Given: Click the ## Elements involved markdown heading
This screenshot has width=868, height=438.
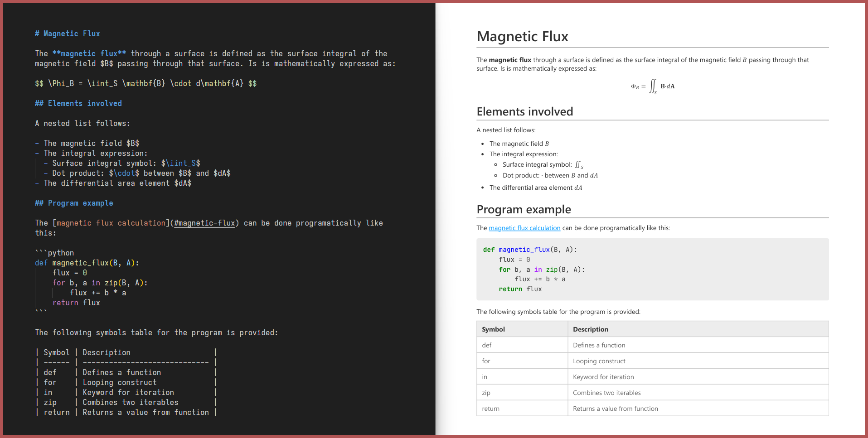Looking at the screenshot, I should point(78,103).
